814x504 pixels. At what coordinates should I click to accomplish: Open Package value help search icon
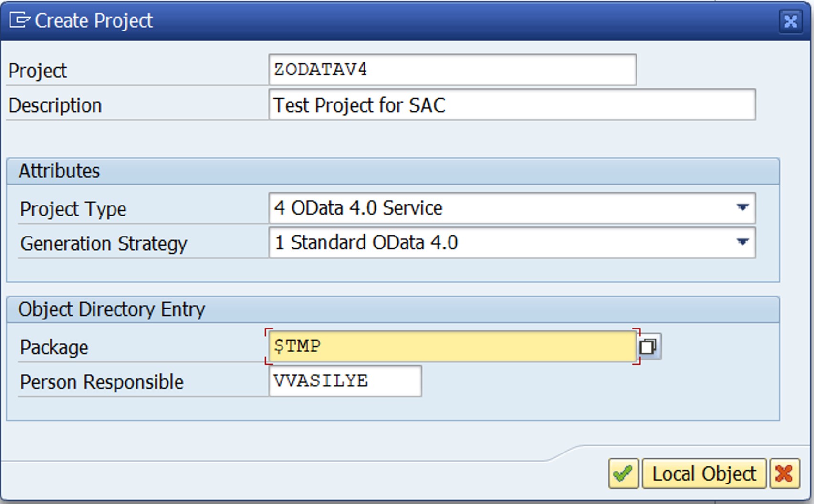pos(648,346)
